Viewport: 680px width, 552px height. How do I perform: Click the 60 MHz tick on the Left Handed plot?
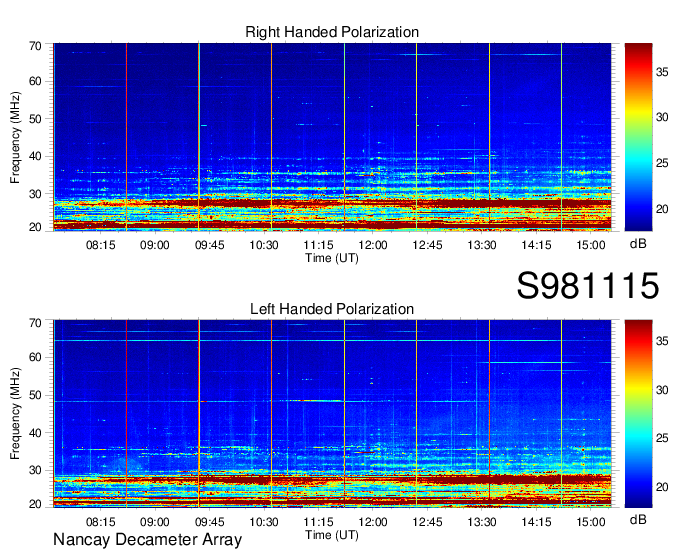coord(35,357)
